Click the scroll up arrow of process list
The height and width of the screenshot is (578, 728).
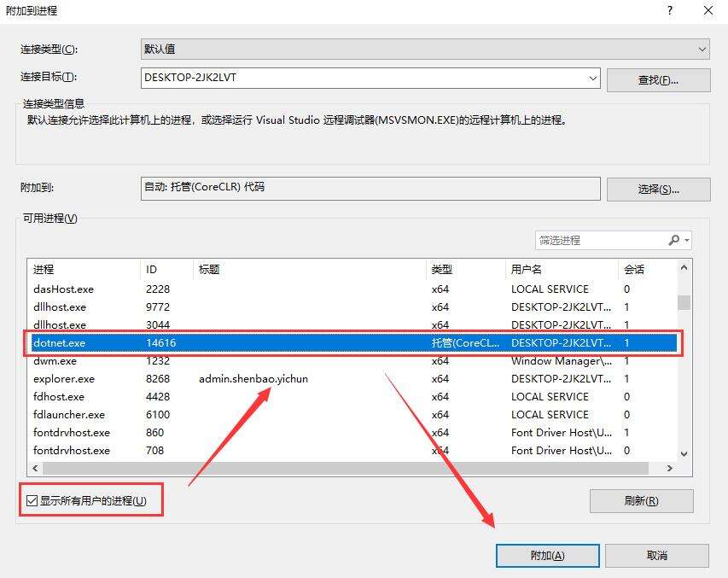point(684,267)
